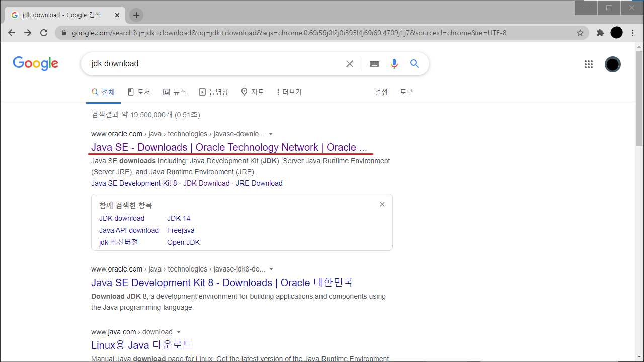Select the 전체 results tab

pos(103,92)
